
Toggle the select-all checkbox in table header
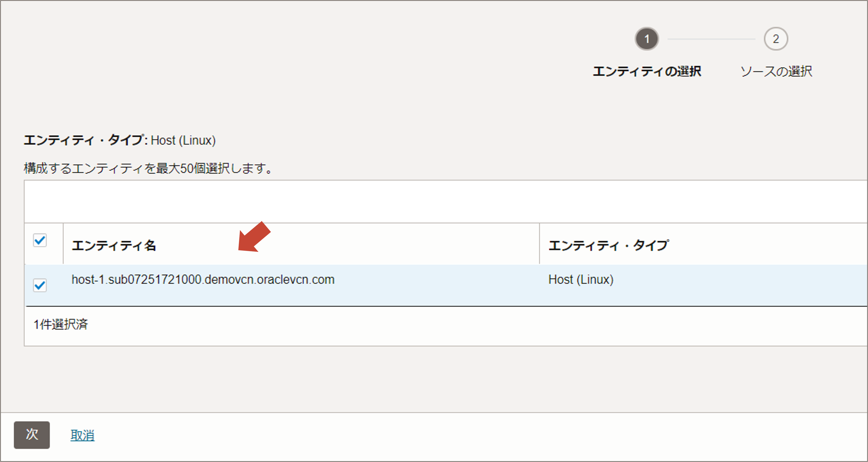pyautogui.click(x=40, y=240)
